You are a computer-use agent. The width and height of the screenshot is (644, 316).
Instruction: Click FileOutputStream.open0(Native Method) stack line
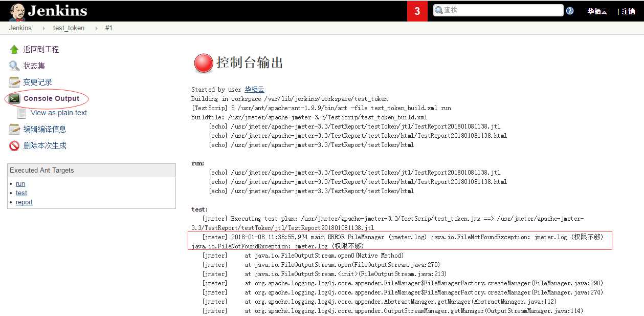[303, 256]
